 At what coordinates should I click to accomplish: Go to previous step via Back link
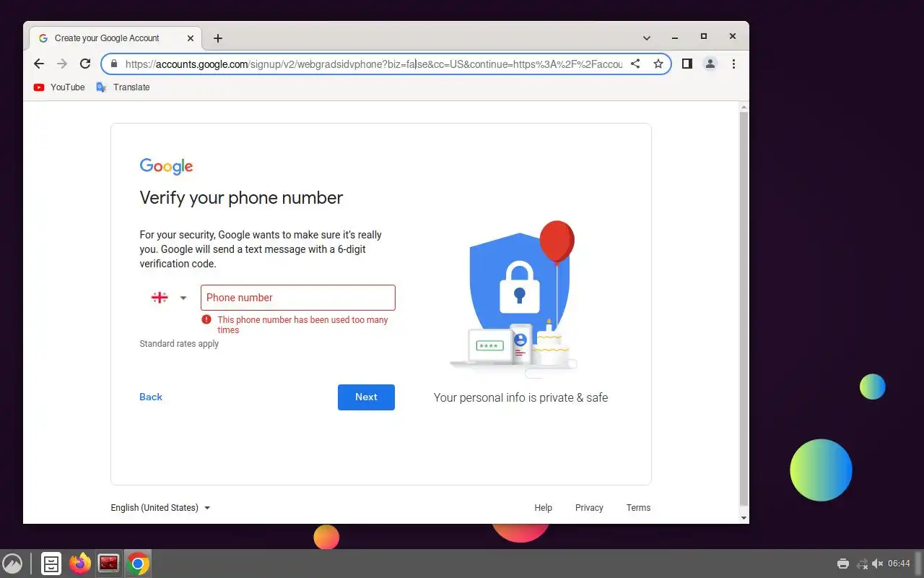[x=151, y=397]
